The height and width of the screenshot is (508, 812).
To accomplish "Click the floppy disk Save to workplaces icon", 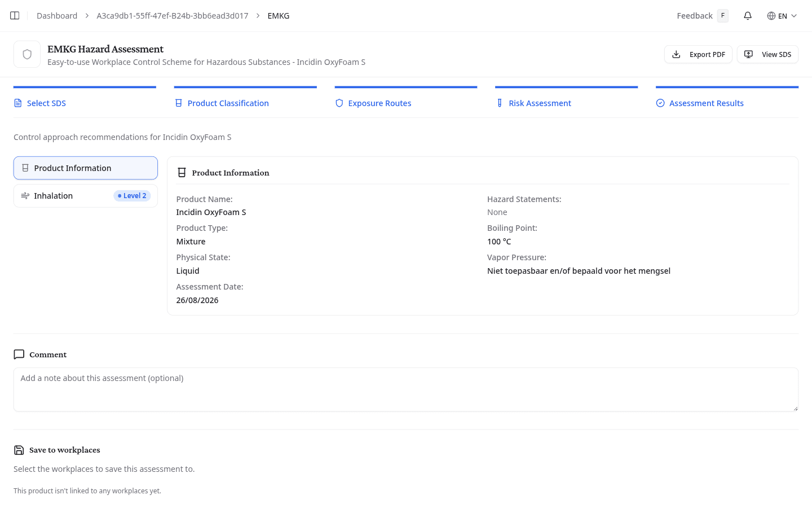I will tap(19, 450).
